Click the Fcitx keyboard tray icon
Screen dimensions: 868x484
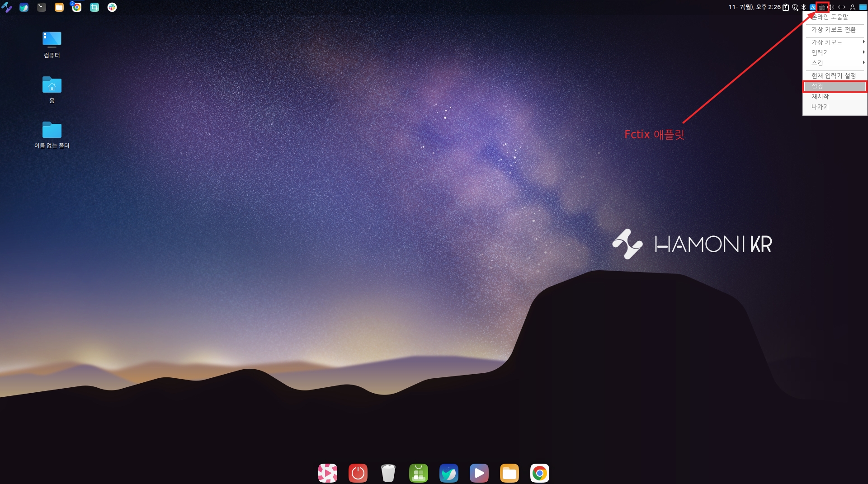[x=822, y=7]
